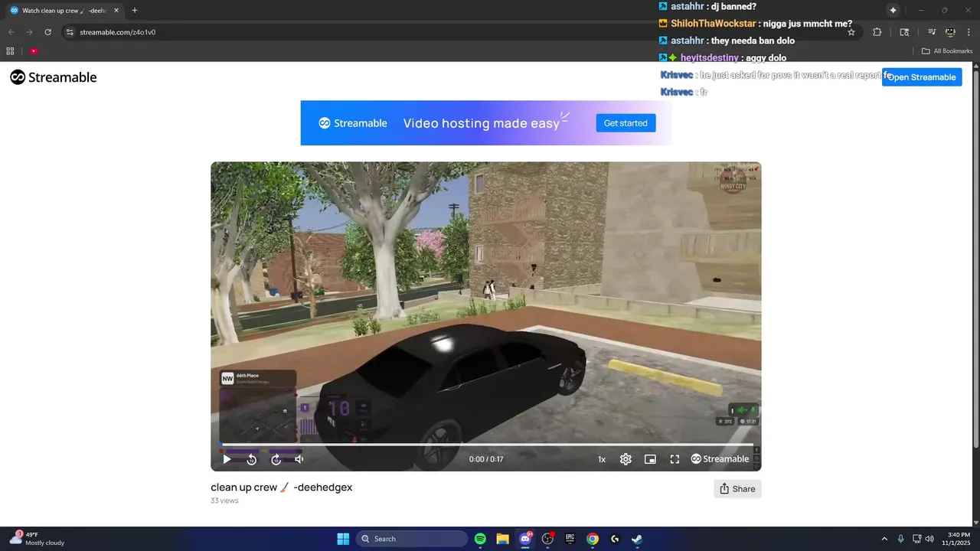The width and height of the screenshot is (980, 551).
Task: Open the All Bookmarks folder
Action: [x=947, y=51]
